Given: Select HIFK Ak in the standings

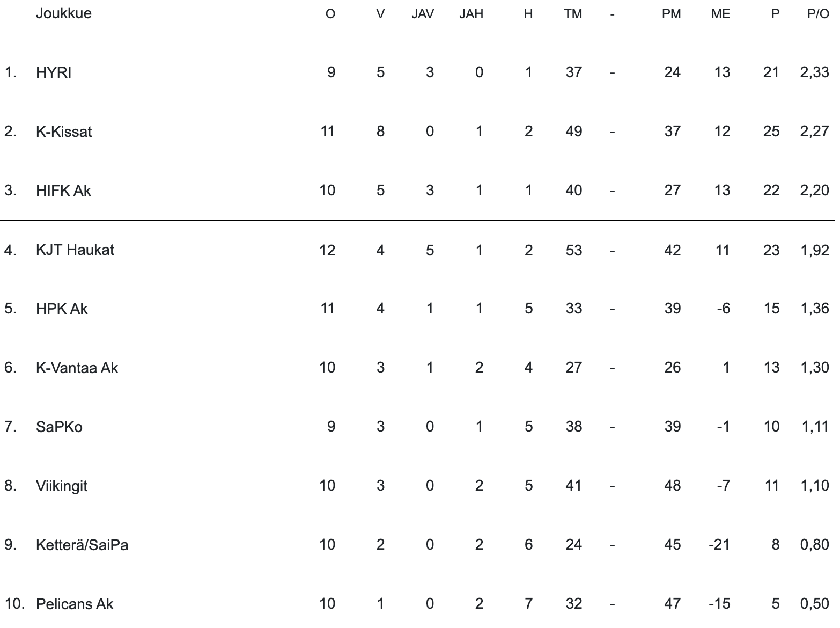Looking at the screenshot, I should coord(63,191).
